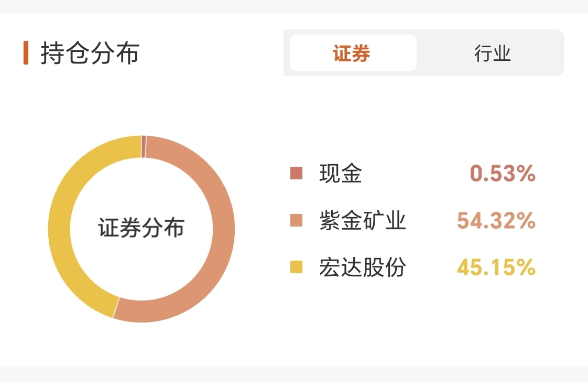Switch to the 行业 tab

click(492, 53)
